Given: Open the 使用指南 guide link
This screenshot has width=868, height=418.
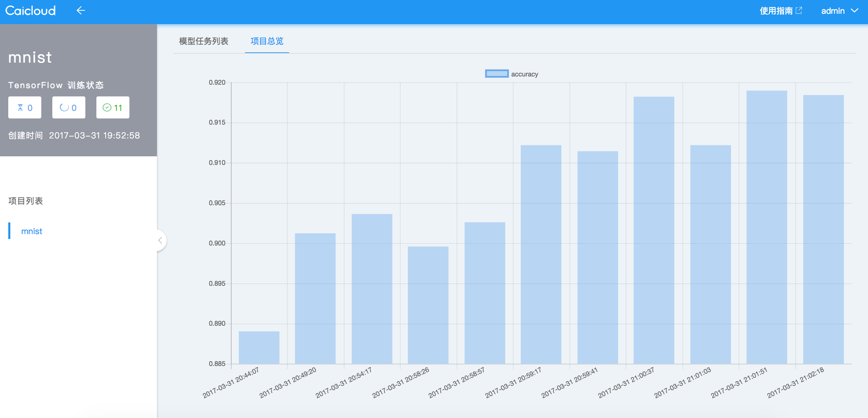Looking at the screenshot, I should click(776, 11).
